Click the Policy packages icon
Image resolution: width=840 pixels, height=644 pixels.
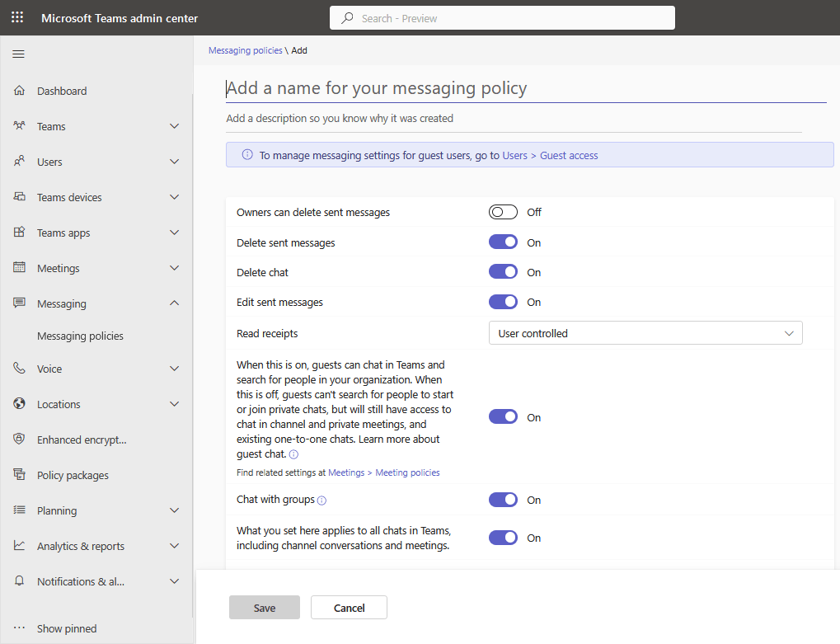click(x=19, y=474)
